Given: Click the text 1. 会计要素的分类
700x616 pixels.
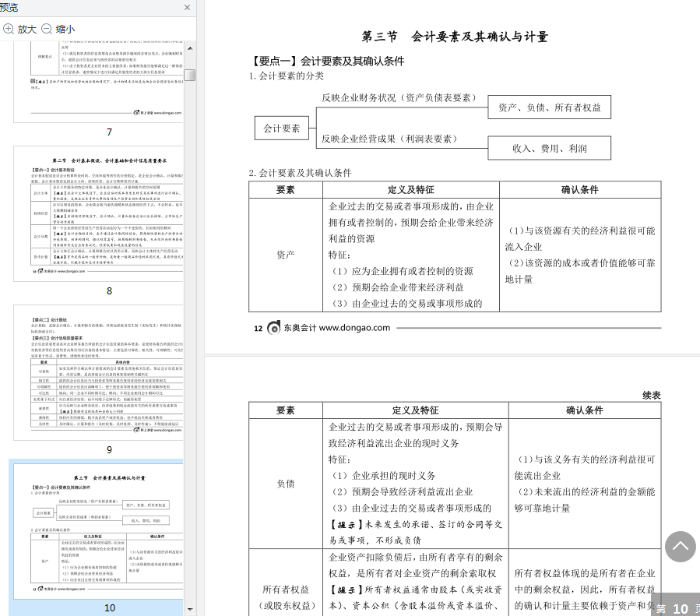Looking at the screenshot, I should coord(287,76).
